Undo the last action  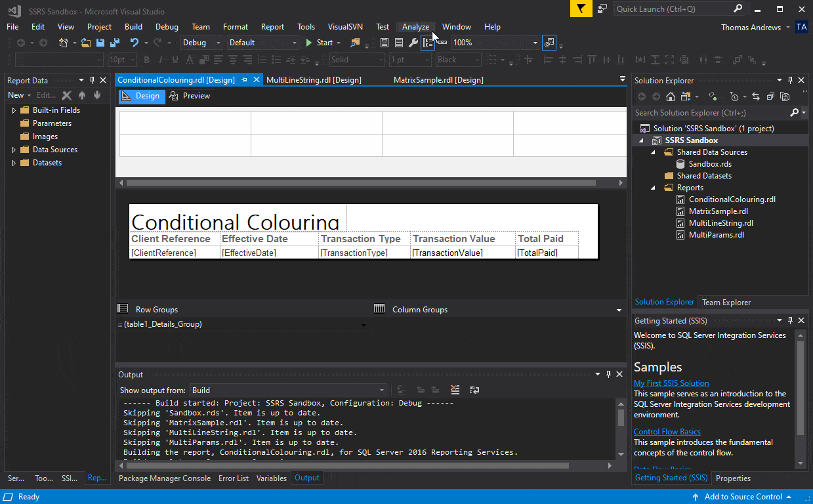click(x=135, y=42)
